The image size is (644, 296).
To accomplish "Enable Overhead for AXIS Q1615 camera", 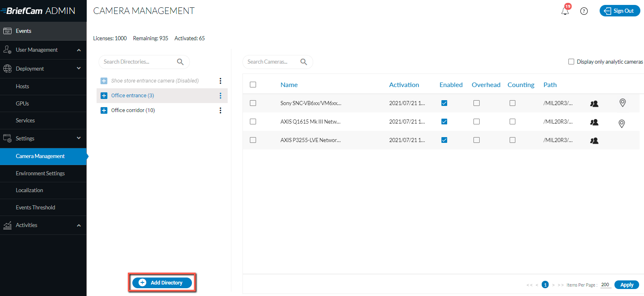I will click(476, 122).
